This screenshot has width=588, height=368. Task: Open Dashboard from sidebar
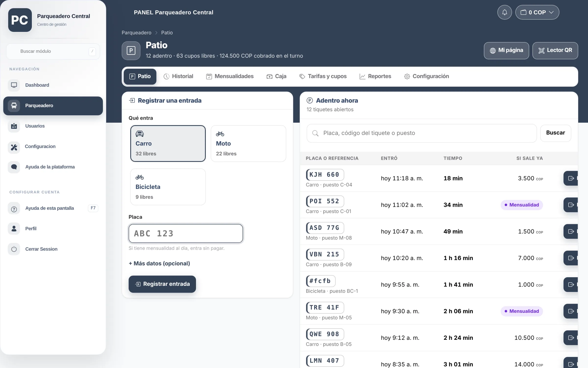click(x=53, y=85)
